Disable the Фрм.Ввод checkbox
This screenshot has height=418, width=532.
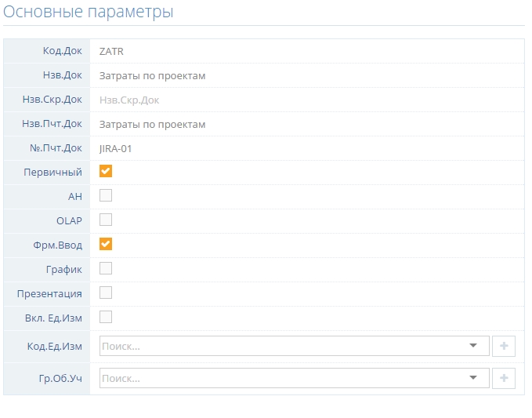(106, 244)
